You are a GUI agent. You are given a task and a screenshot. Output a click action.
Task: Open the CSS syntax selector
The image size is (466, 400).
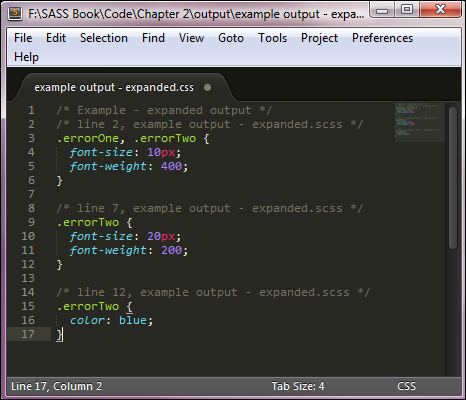tap(406, 386)
